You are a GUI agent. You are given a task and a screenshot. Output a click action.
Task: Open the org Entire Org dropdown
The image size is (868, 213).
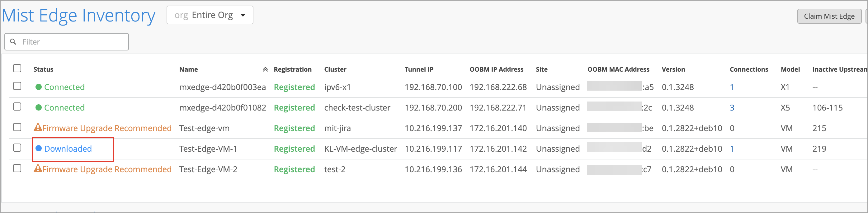pos(210,15)
